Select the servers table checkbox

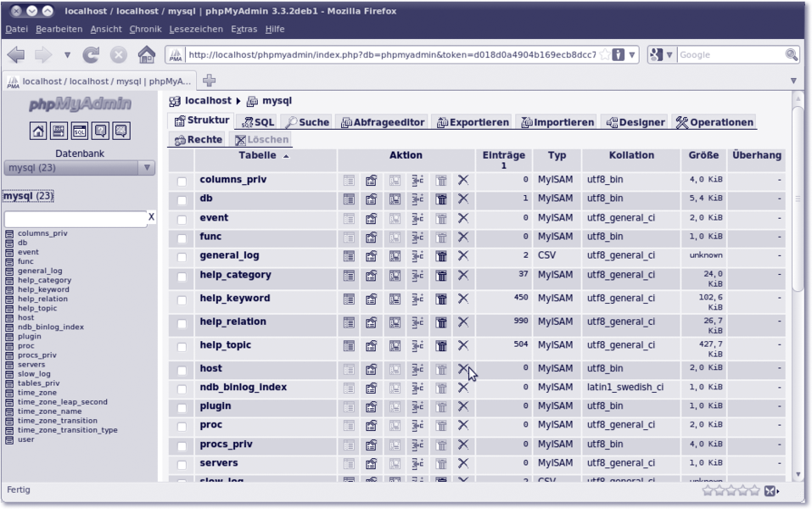pos(182,464)
